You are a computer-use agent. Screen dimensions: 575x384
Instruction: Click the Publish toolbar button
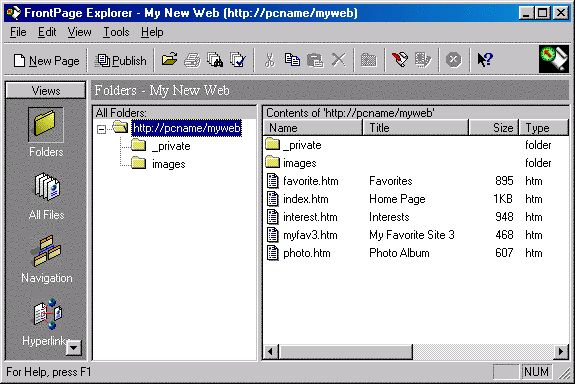(121, 61)
